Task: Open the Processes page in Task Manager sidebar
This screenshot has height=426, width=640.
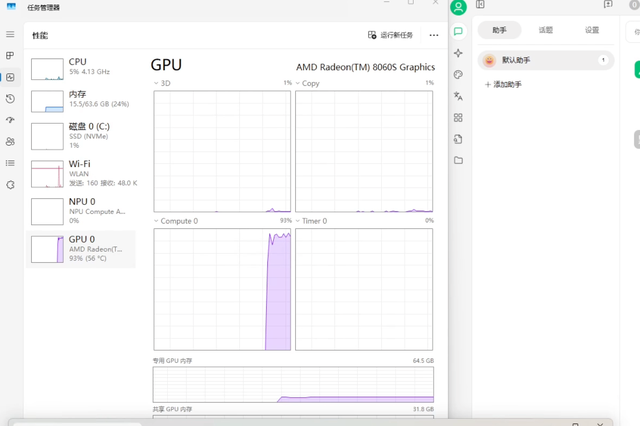Action: coord(10,55)
